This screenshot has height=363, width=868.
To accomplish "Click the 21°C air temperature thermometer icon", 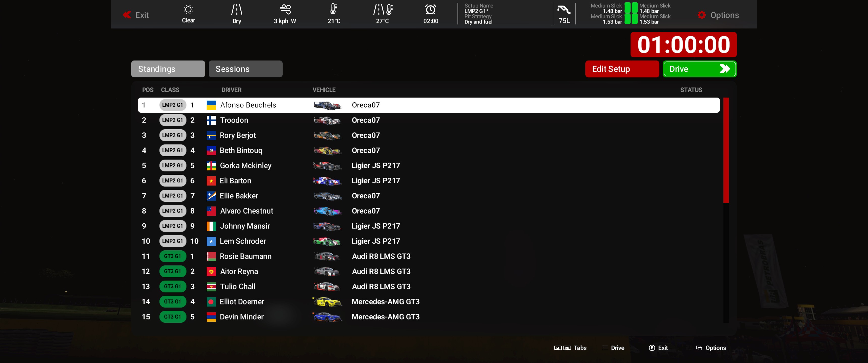I will (x=333, y=9).
